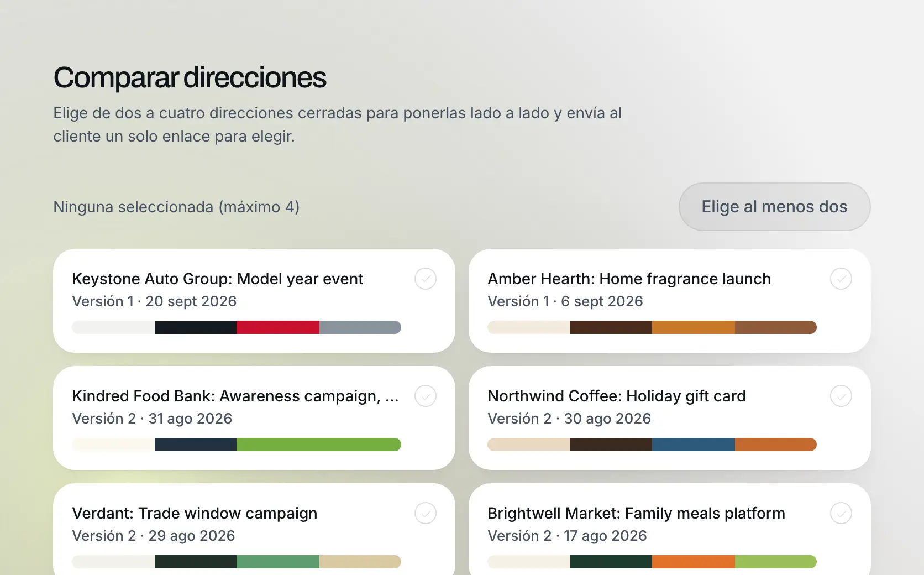
Task: Click "Versión 2 · 29 ago 2026" text
Action: tap(154, 536)
